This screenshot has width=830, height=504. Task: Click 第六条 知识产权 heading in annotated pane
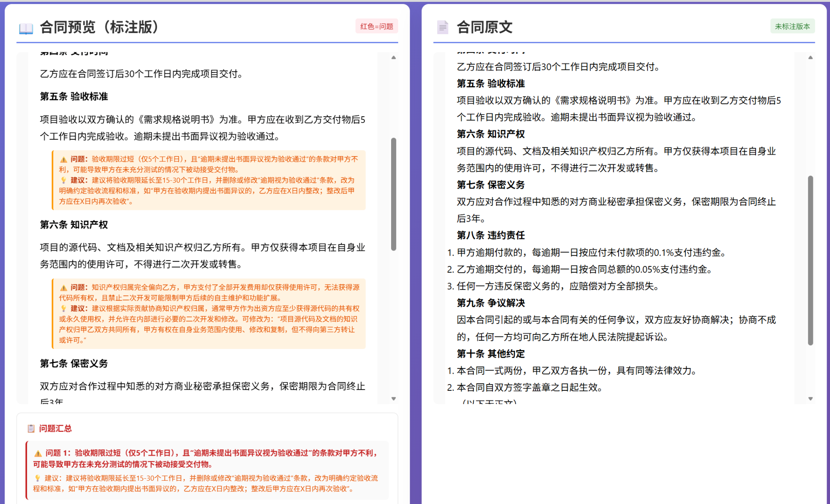tap(74, 225)
